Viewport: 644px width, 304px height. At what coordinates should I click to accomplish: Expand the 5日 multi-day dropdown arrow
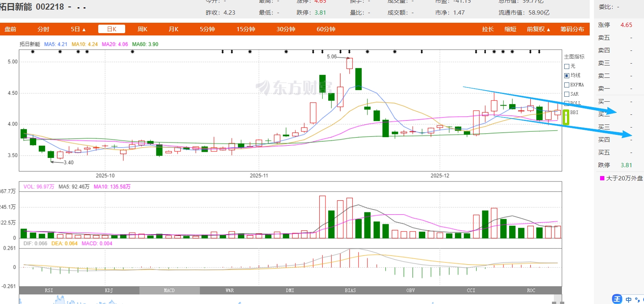(84, 29)
